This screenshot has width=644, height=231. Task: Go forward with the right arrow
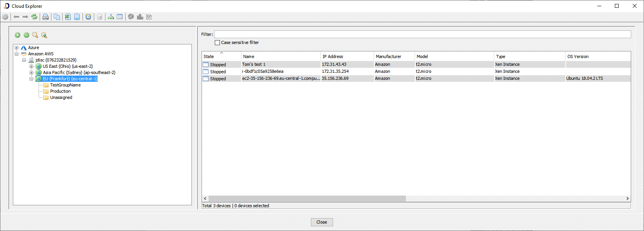click(x=25, y=17)
